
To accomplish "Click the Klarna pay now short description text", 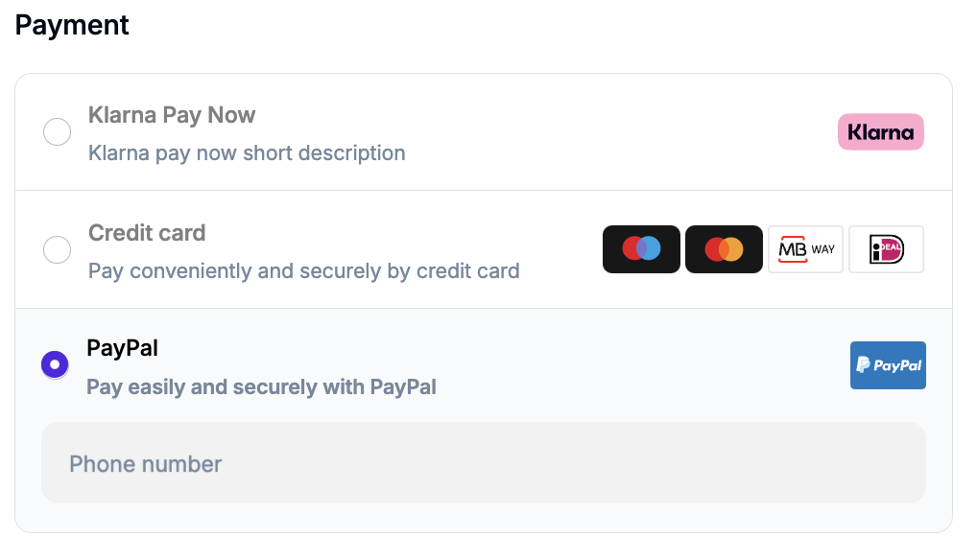I will point(247,153).
